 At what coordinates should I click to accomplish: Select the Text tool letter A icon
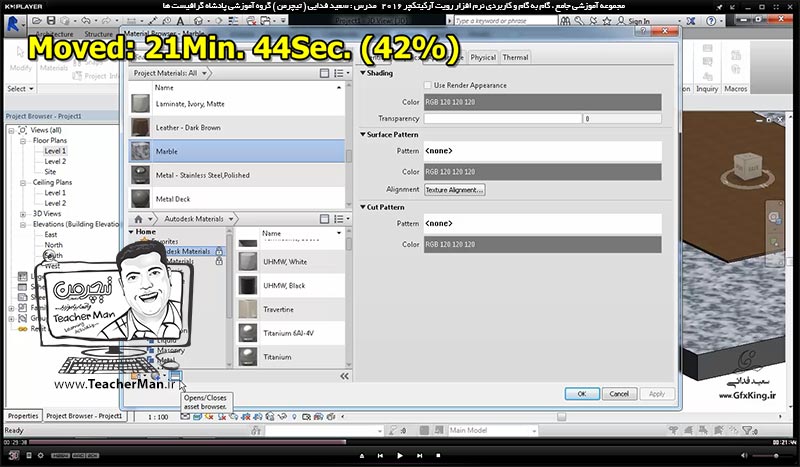(x=180, y=21)
